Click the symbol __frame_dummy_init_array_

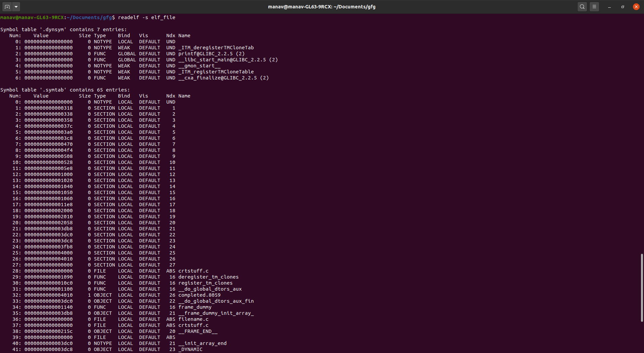pyautogui.click(x=216, y=313)
